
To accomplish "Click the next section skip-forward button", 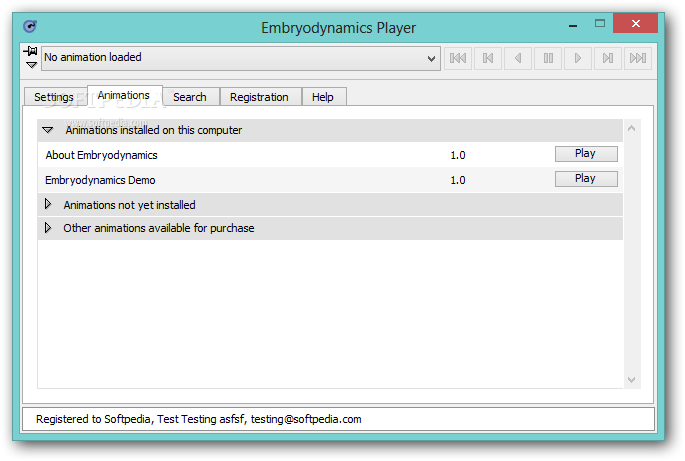I will pos(608,58).
